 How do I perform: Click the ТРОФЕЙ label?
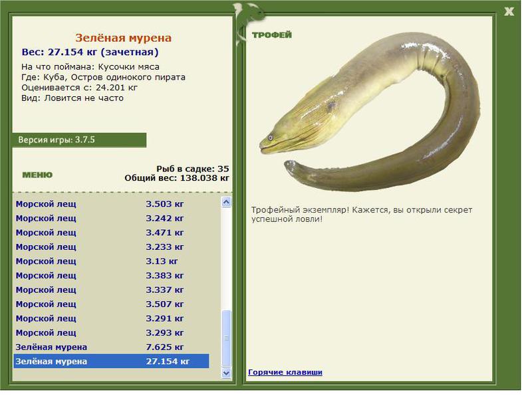272,35
